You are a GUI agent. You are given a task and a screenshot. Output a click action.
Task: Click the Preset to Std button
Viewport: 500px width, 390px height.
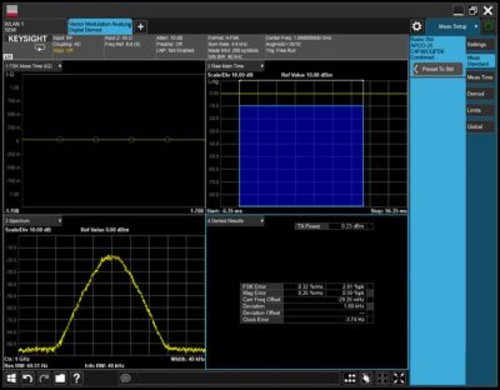click(438, 69)
